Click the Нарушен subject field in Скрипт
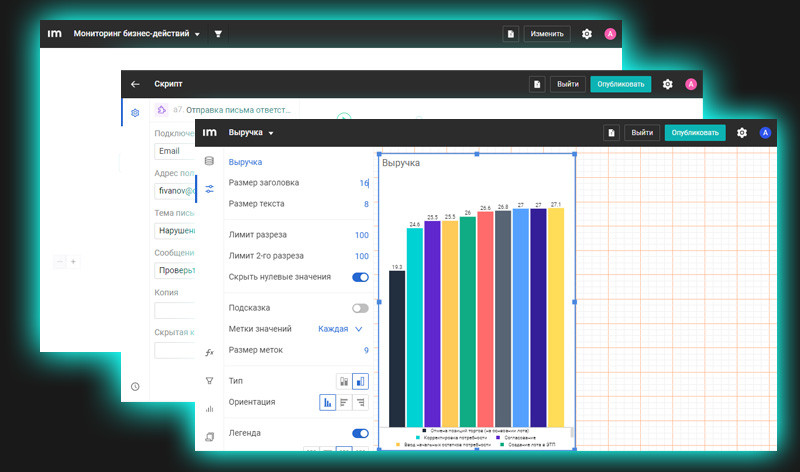Screen dimensions: 800x472 [174, 231]
